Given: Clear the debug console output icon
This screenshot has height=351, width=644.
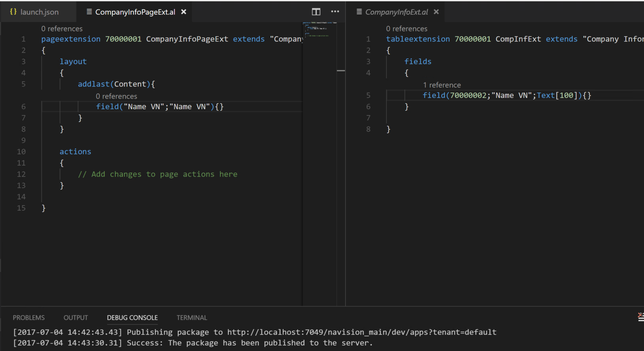Looking at the screenshot, I should (640, 317).
